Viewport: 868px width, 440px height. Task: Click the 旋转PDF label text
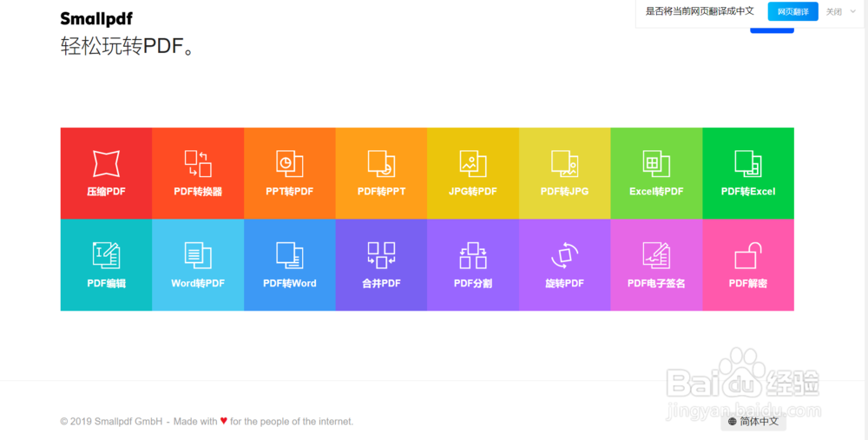[x=565, y=284]
